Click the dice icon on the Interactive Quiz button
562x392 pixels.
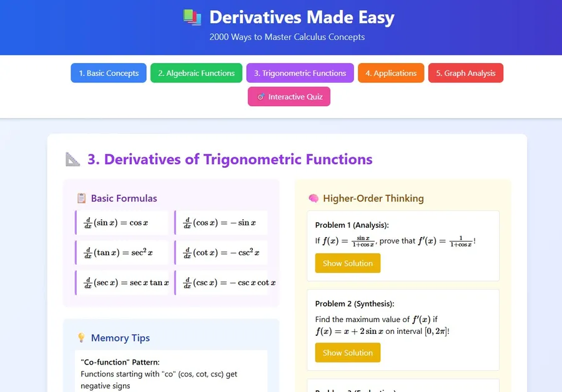(x=261, y=96)
